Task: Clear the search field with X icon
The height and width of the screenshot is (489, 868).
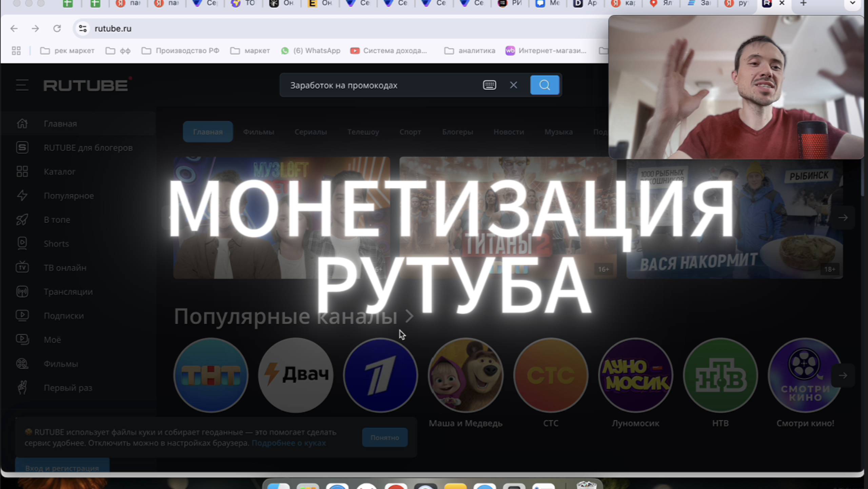Action: tap(513, 85)
